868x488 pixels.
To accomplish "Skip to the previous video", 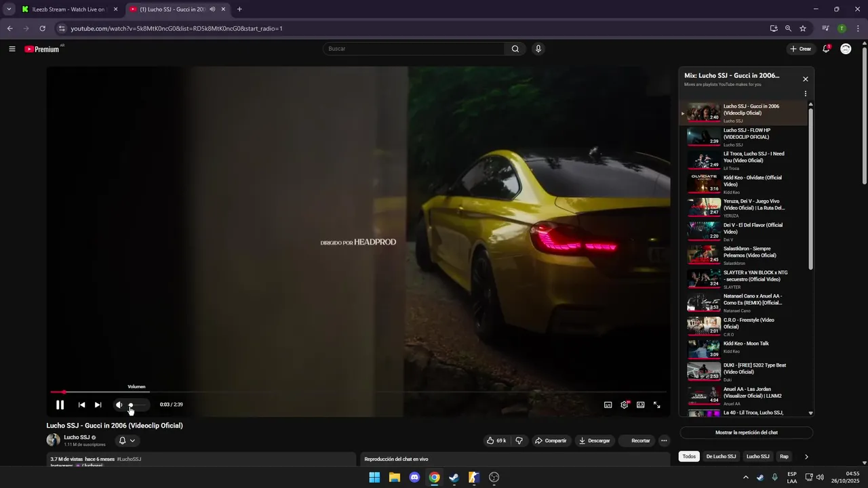I will coord(81,405).
